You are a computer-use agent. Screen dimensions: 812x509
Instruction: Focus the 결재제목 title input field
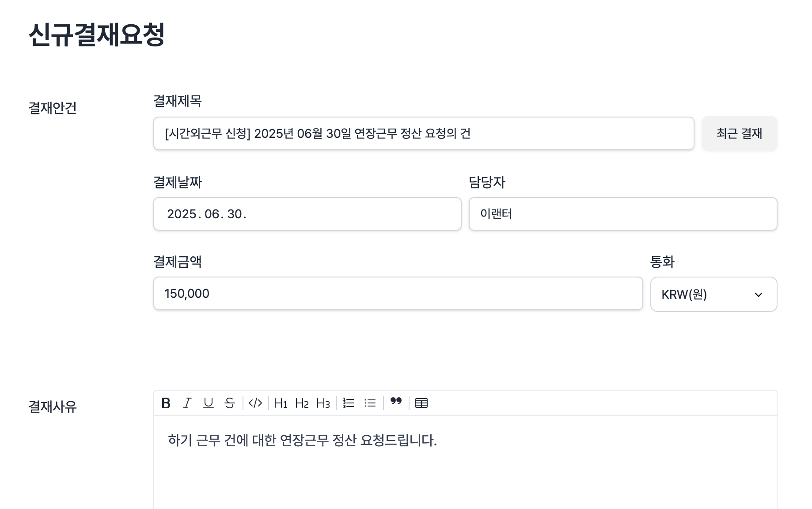[x=423, y=133]
